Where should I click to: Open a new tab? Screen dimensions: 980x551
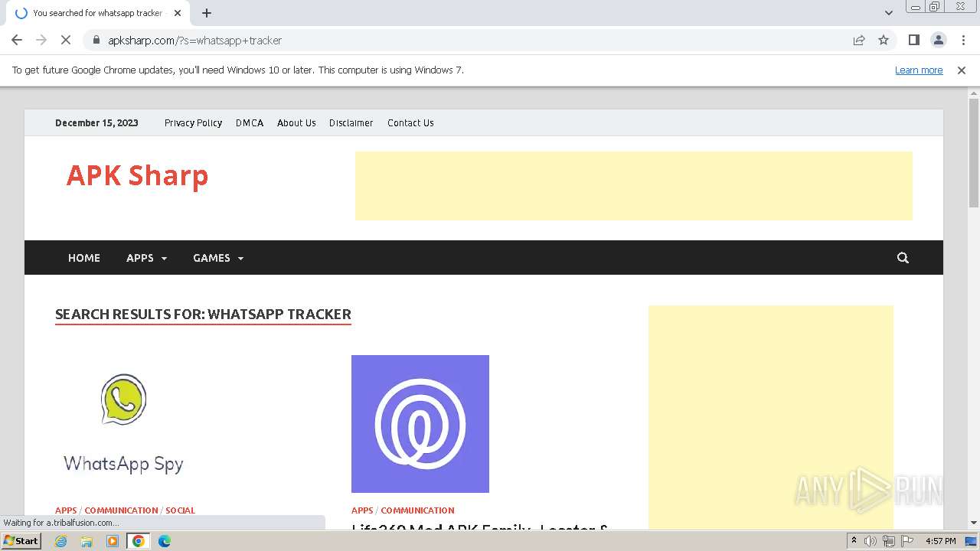coord(207,13)
